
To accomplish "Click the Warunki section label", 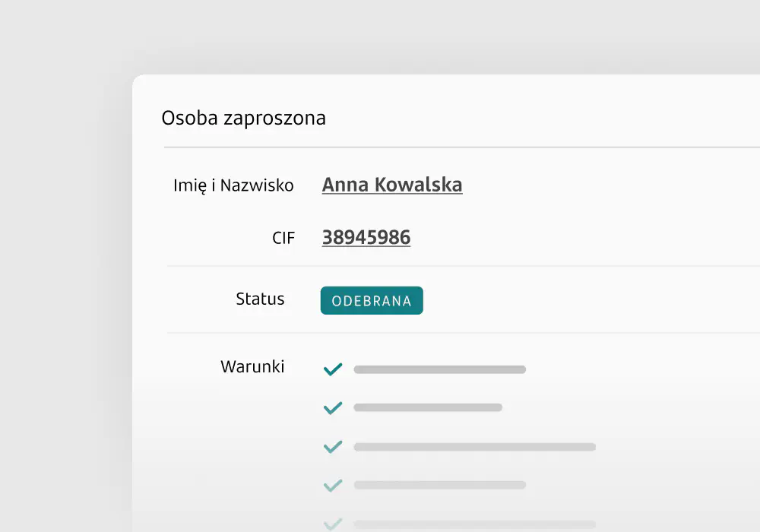I will click(252, 367).
